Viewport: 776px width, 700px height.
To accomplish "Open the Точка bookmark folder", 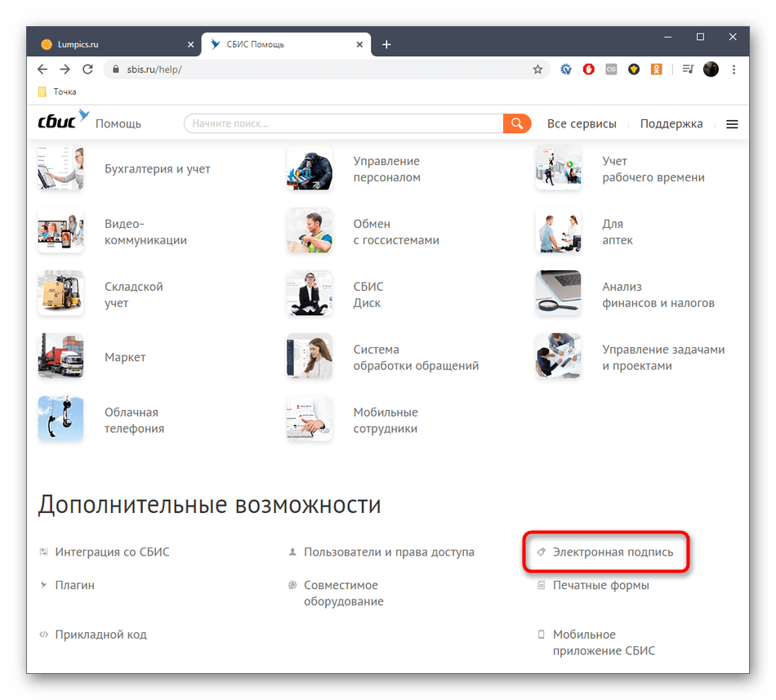I will [x=57, y=91].
